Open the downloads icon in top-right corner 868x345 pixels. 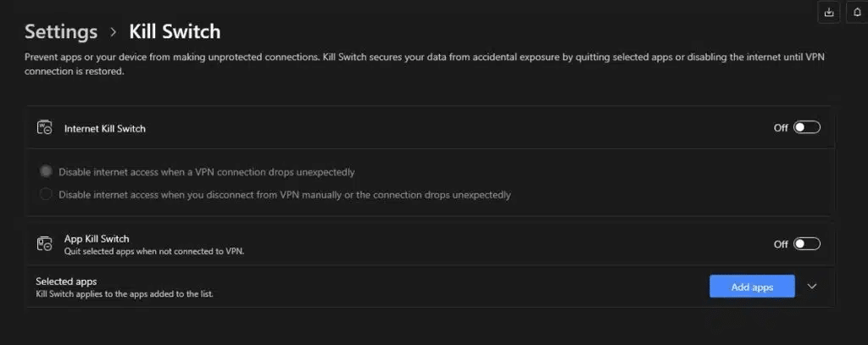pyautogui.click(x=829, y=12)
